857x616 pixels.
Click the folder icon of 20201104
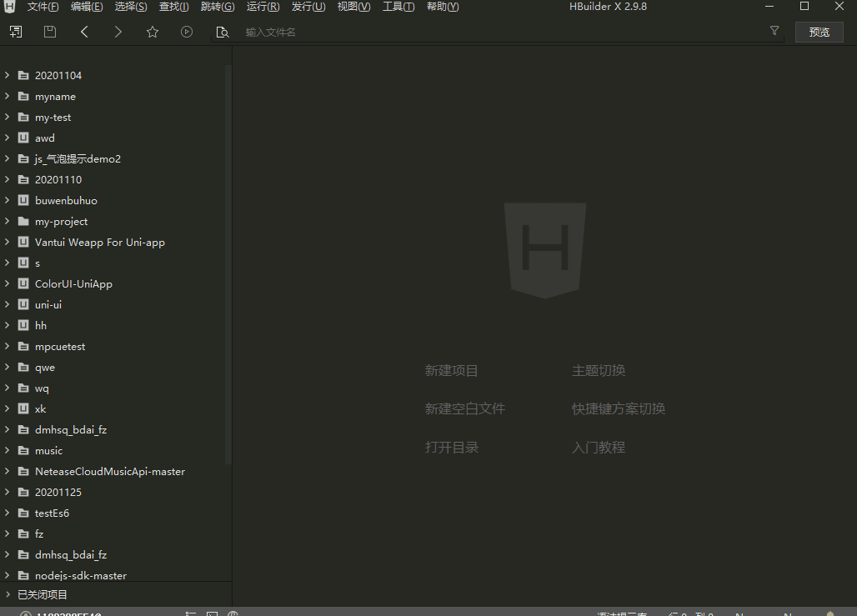pos(23,75)
